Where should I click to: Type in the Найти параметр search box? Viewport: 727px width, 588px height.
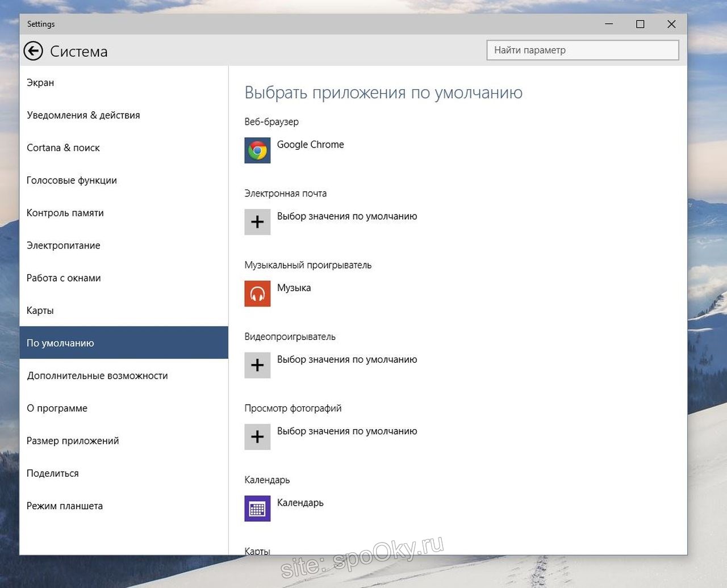(582, 50)
